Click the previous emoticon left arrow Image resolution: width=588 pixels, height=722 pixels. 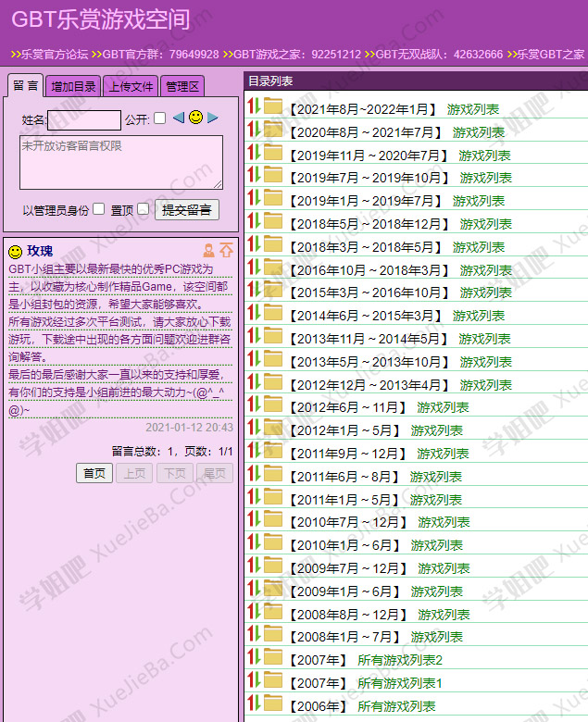point(179,118)
